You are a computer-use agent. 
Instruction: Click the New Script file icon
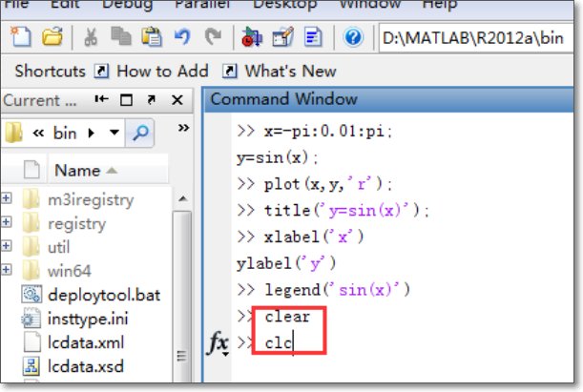click(x=22, y=38)
